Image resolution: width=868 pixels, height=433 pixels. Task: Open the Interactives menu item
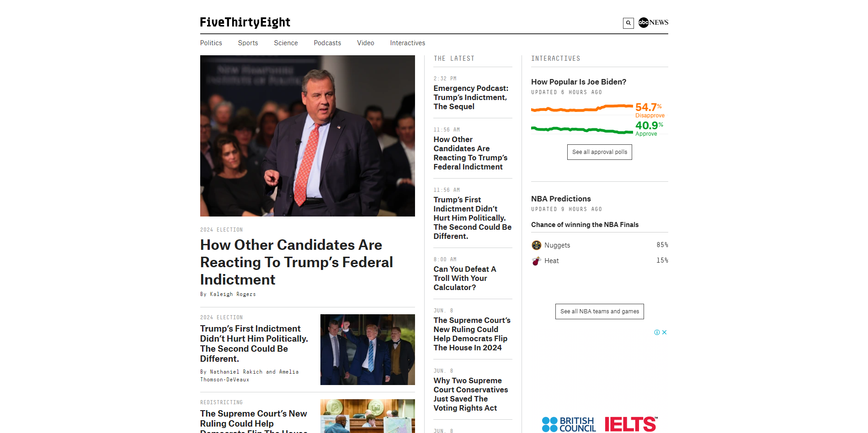tap(408, 43)
